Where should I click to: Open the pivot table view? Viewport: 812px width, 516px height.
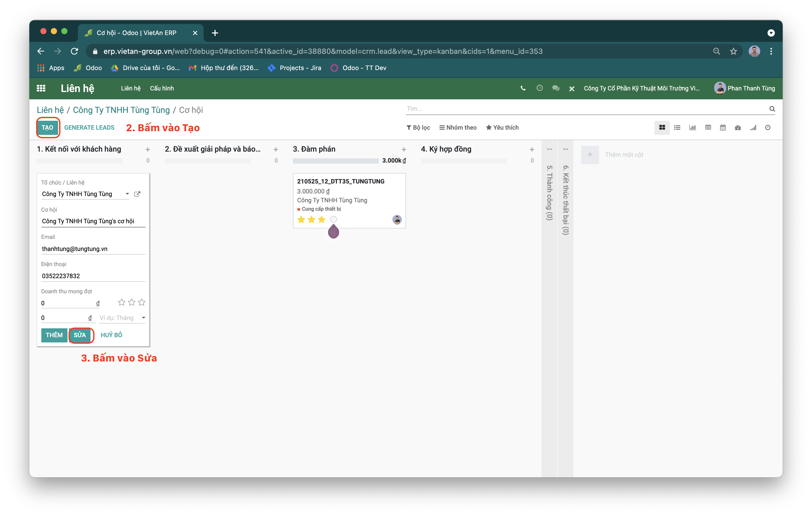tap(708, 127)
